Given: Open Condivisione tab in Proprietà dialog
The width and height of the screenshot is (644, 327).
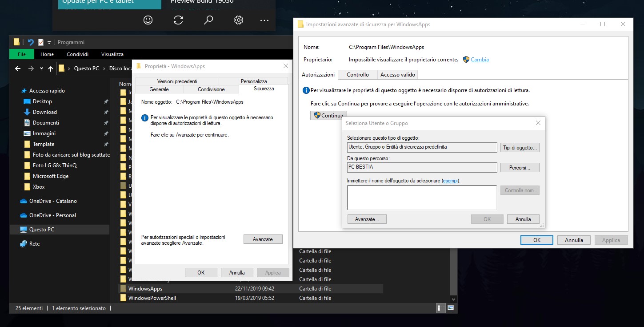Looking at the screenshot, I should pyautogui.click(x=211, y=89).
